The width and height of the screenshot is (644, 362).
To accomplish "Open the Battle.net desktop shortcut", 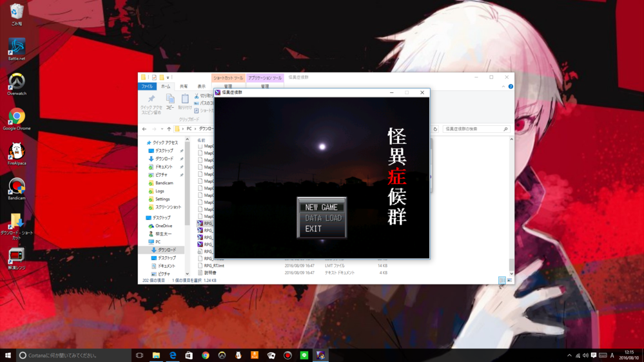I will (x=16, y=49).
